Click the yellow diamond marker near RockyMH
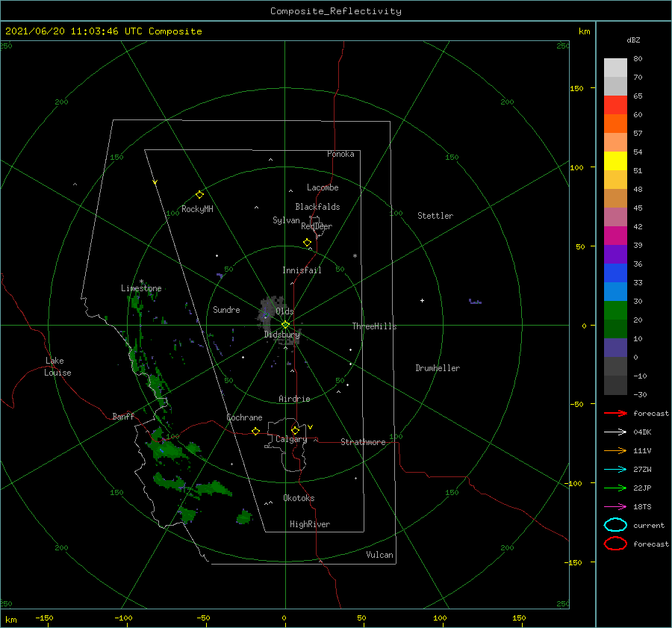This screenshot has width=672, height=628. coord(199,195)
